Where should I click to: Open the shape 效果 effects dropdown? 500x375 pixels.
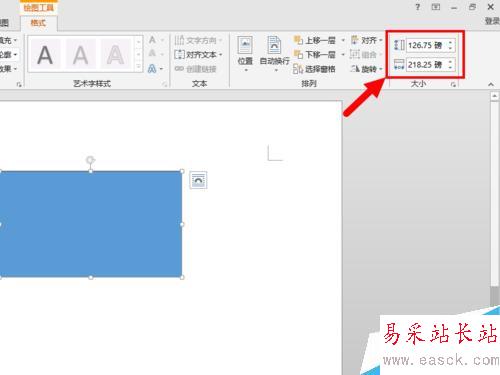click(9, 69)
